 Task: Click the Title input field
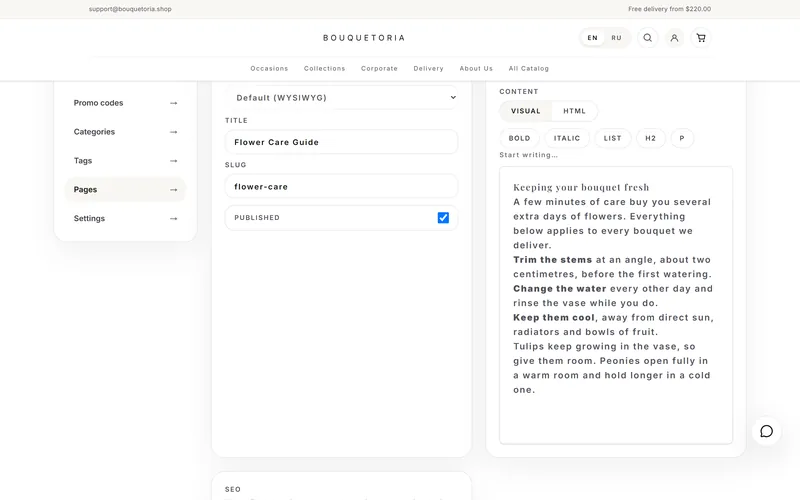[x=341, y=142]
